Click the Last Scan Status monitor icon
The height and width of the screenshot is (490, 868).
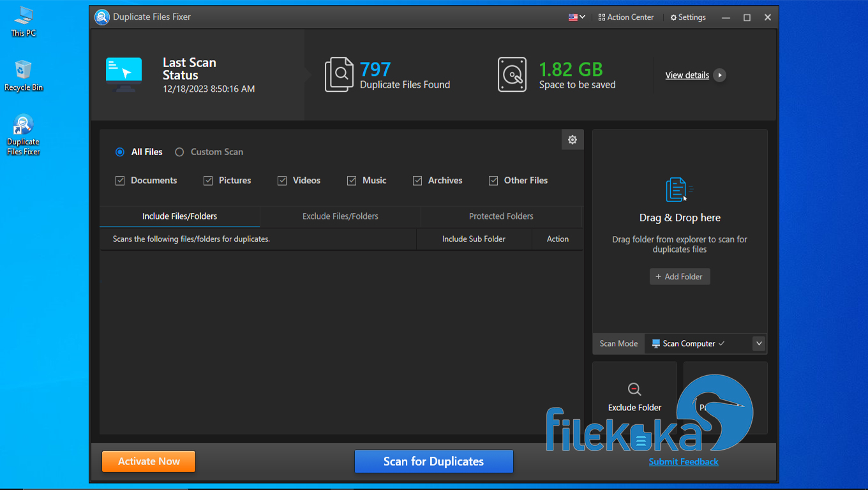click(x=124, y=75)
